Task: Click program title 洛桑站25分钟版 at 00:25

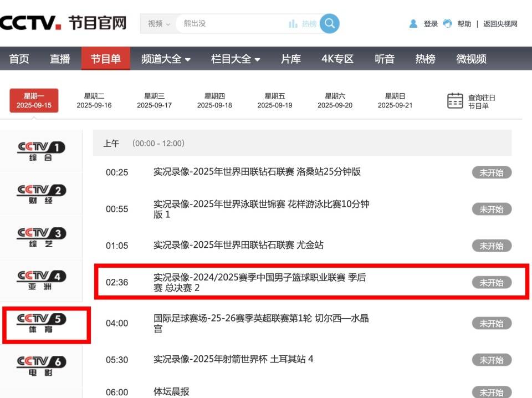Action: pyautogui.click(x=257, y=172)
